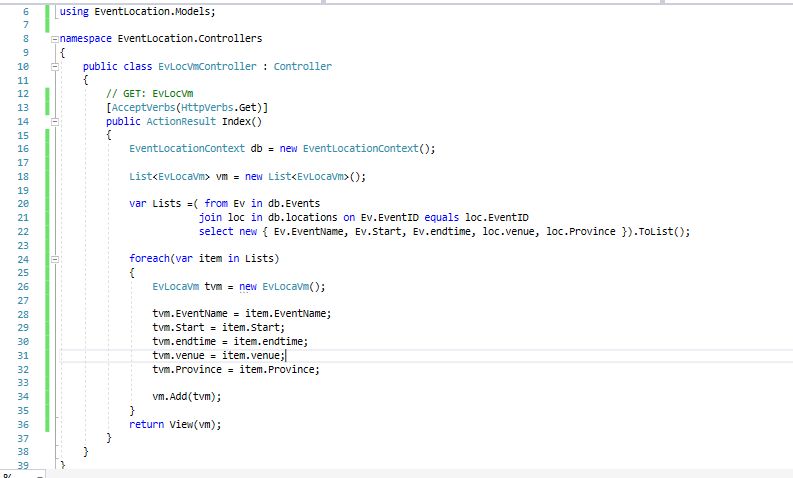
Task: Click the EvLocVmController class name
Action: pos(207,67)
